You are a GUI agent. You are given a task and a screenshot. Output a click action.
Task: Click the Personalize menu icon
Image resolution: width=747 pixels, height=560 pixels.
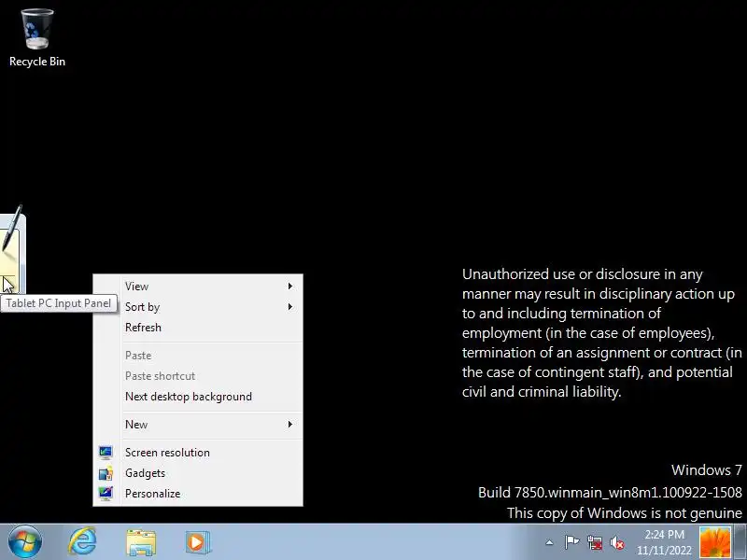106,494
